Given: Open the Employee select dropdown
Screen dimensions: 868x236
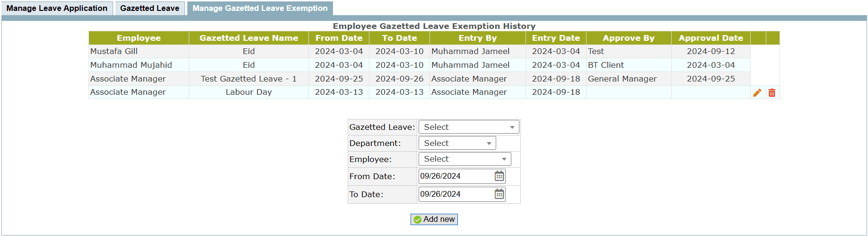Looking at the screenshot, I should [465, 159].
